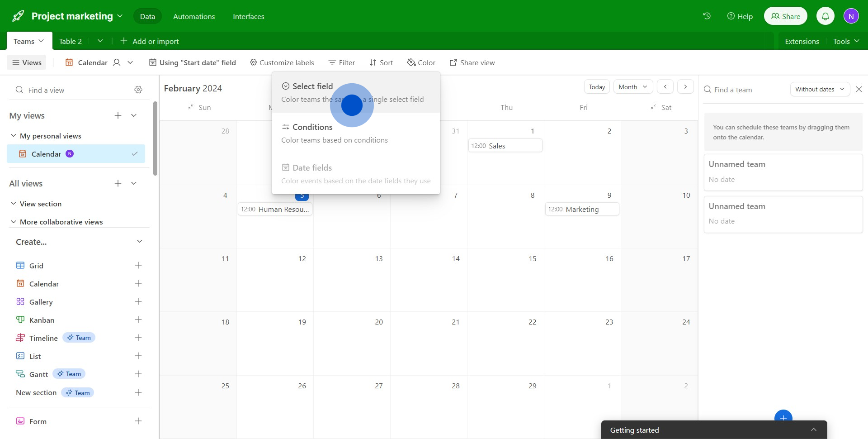This screenshot has height=439, width=868.
Task: Jump to Today in calendar
Action: point(597,87)
